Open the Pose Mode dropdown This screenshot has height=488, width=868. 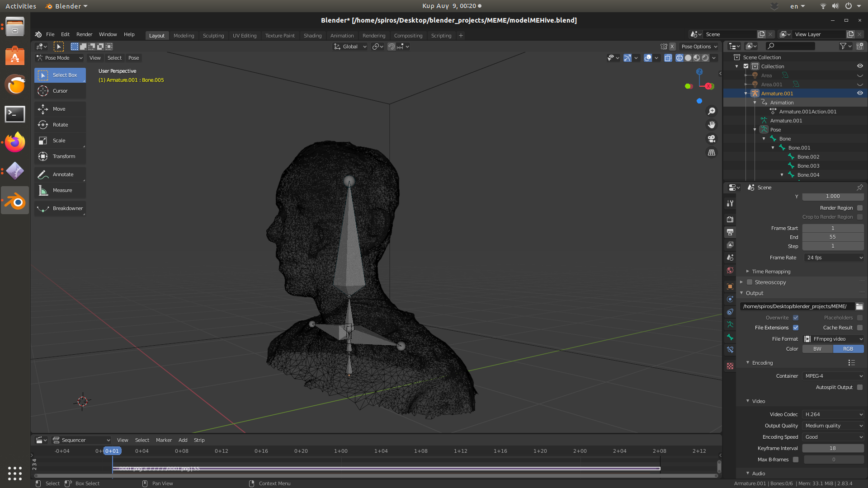click(59, 58)
